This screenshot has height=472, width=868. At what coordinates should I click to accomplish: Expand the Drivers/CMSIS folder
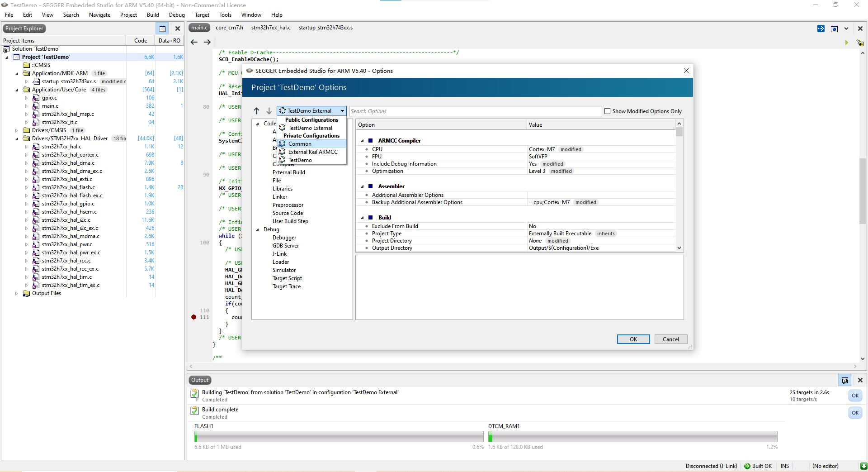click(17, 130)
